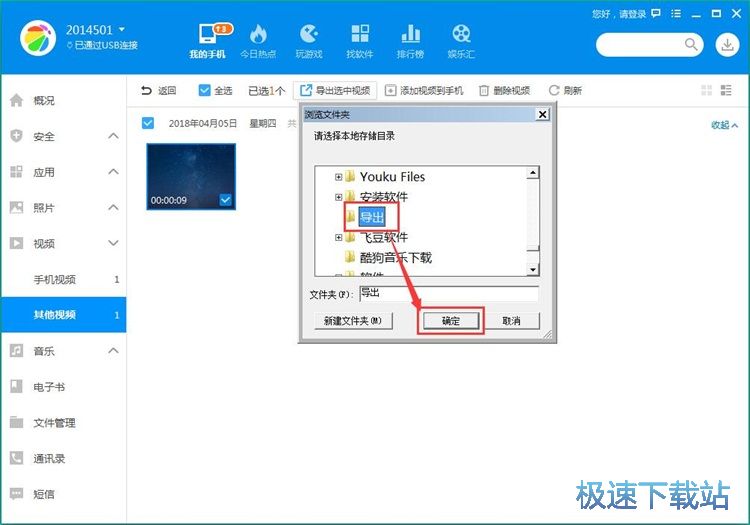This screenshot has height=525, width=750.
Task: Click 取消 in the folder dialog
Action: [511, 321]
